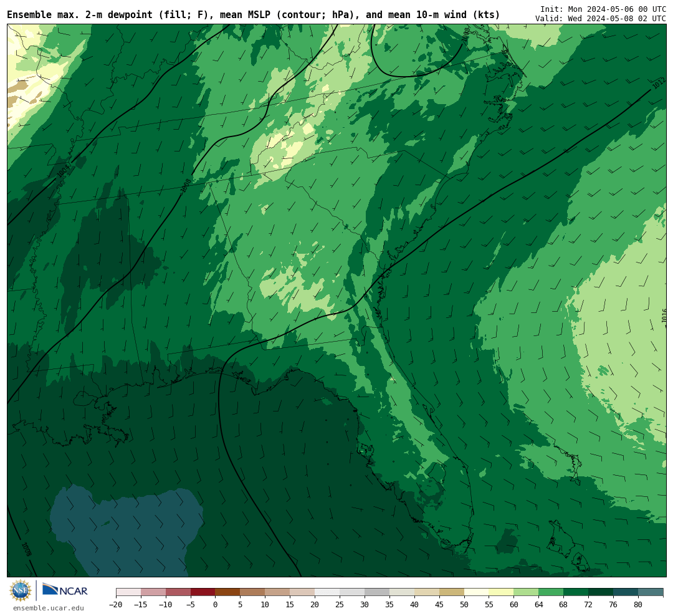Pick the gray swatch between 30 and 35
This screenshot has width=673, height=616.
pos(377,592)
